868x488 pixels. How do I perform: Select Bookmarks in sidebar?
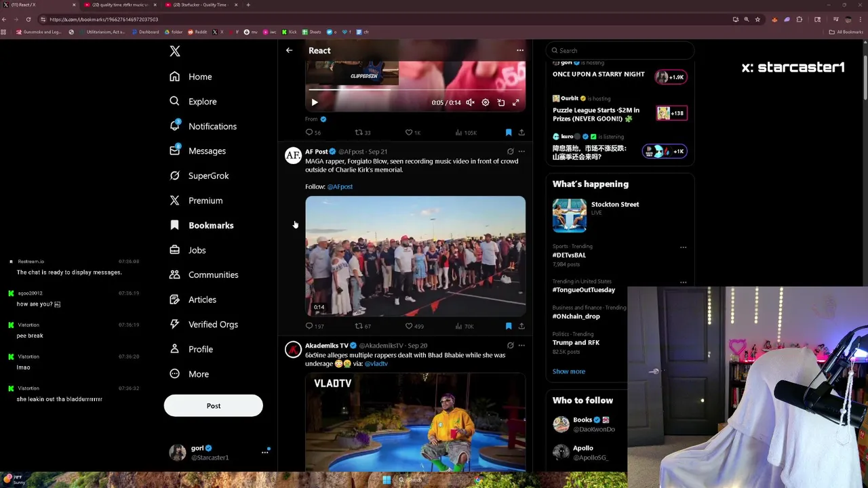(201, 225)
